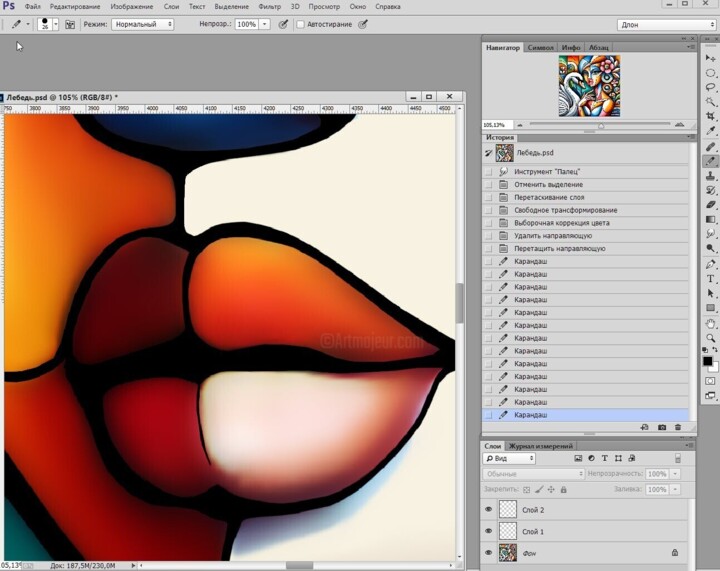Select the Path Selection tool
720x571 pixels.
click(710, 293)
